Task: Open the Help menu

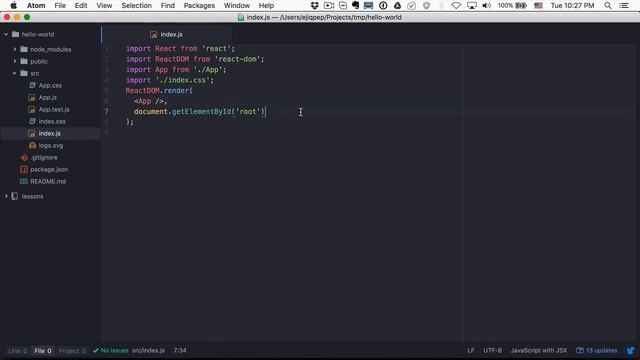Action: [x=266, y=5]
